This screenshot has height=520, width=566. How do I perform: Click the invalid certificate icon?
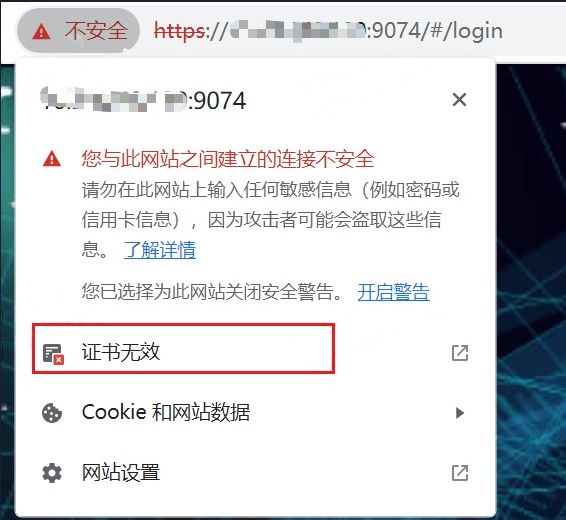tap(53, 353)
